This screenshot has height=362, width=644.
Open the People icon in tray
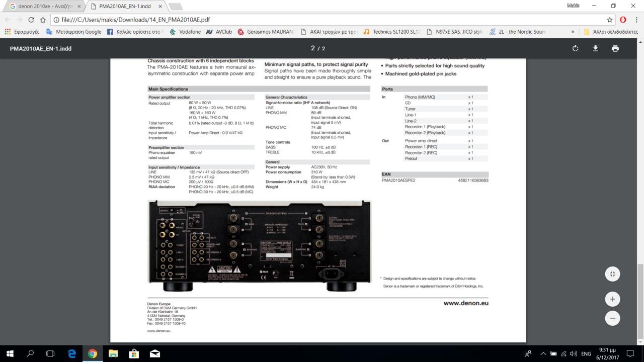[x=528, y=354]
